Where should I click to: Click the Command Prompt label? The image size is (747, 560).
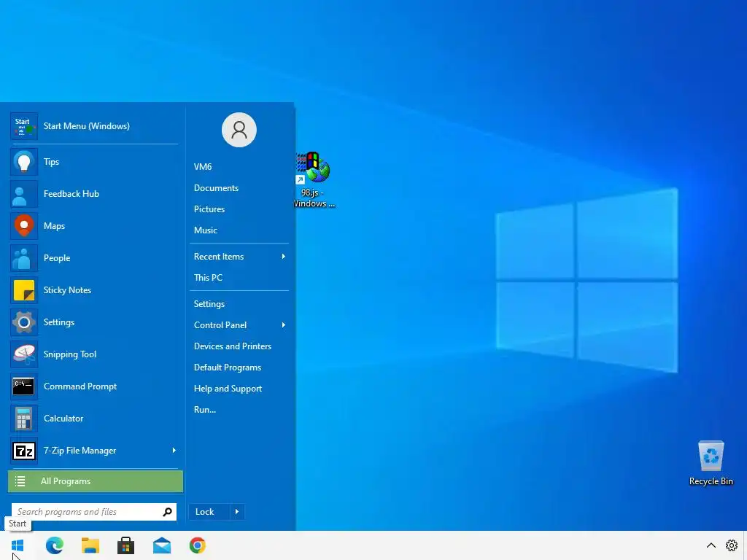click(80, 386)
